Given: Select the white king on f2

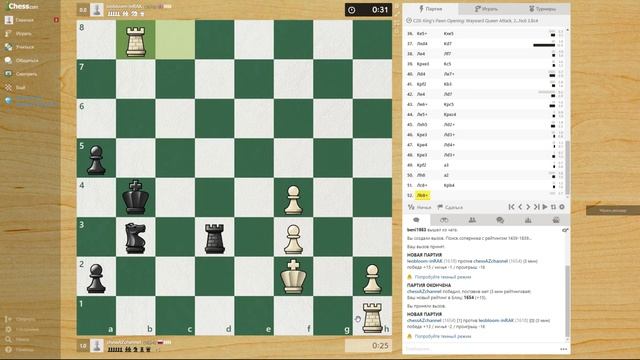Looking at the screenshot, I should point(293,276).
